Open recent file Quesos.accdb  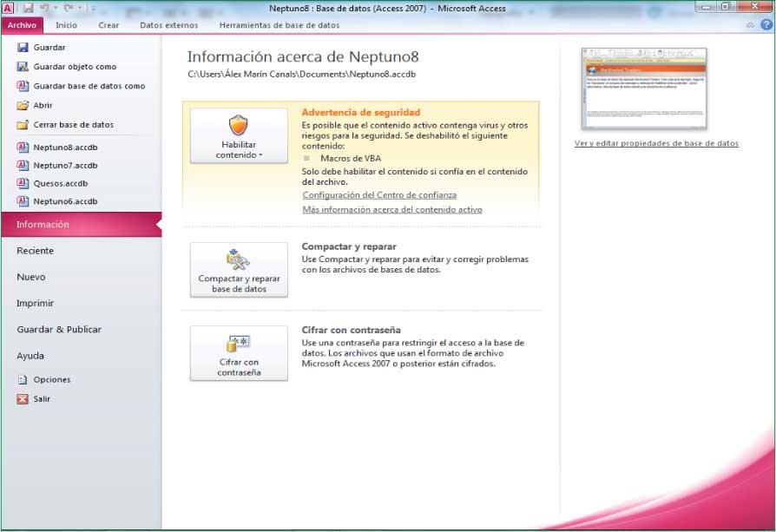pos(60,183)
